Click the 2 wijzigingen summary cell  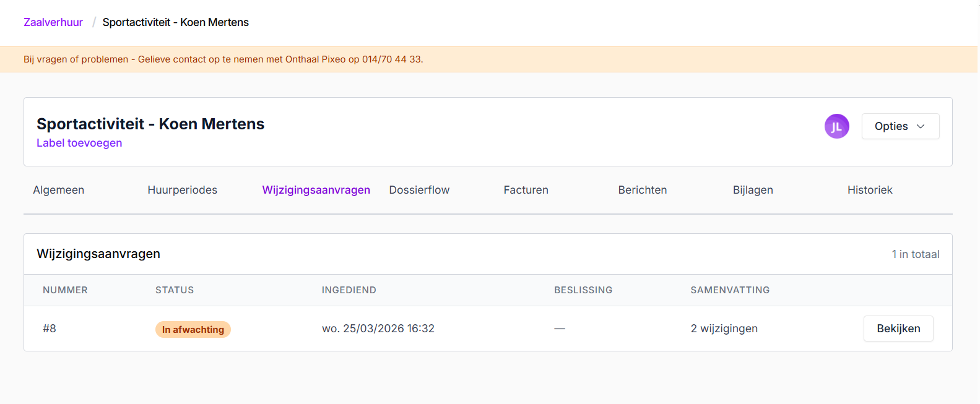pyautogui.click(x=724, y=329)
